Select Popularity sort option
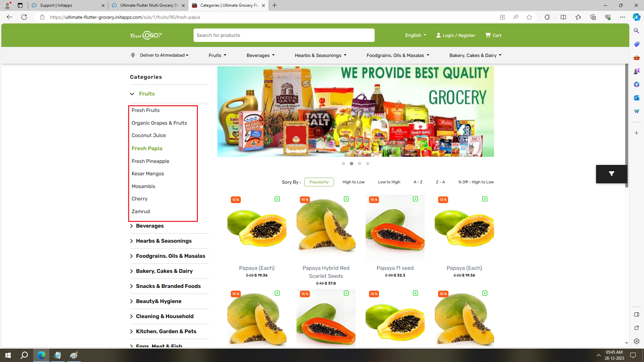 (319, 182)
